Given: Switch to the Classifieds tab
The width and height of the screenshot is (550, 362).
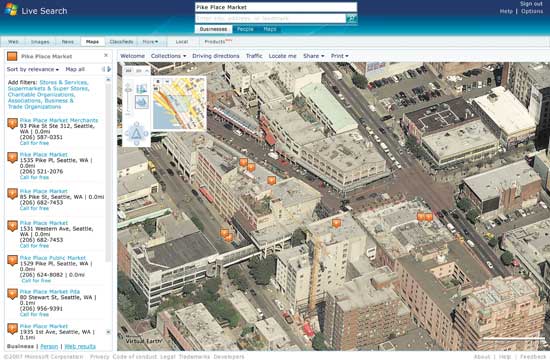Looking at the screenshot, I should (x=121, y=42).
